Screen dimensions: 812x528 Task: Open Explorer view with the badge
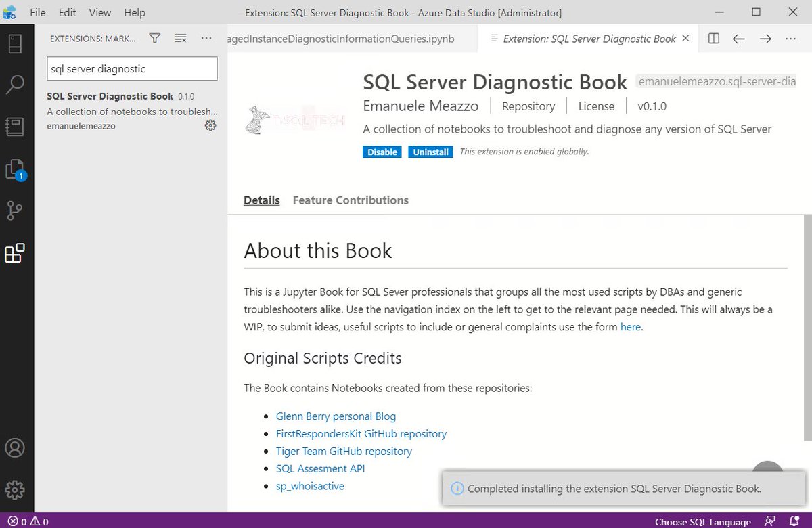15,169
